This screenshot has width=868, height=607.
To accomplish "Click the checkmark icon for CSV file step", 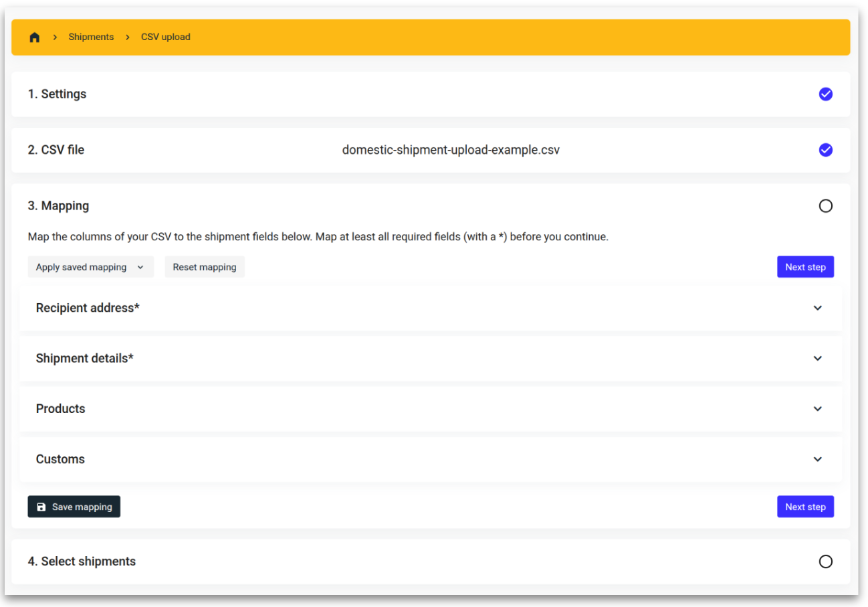I will [x=825, y=150].
